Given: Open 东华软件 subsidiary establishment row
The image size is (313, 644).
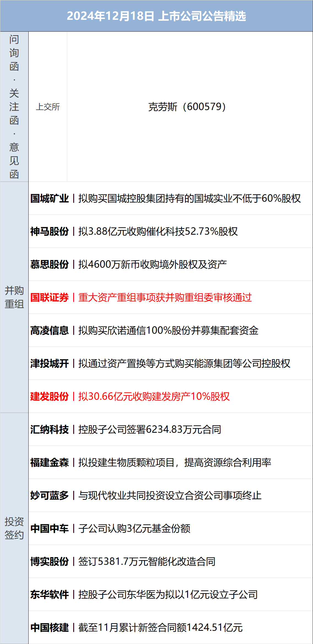Looking at the screenshot, I should click(x=144, y=594).
